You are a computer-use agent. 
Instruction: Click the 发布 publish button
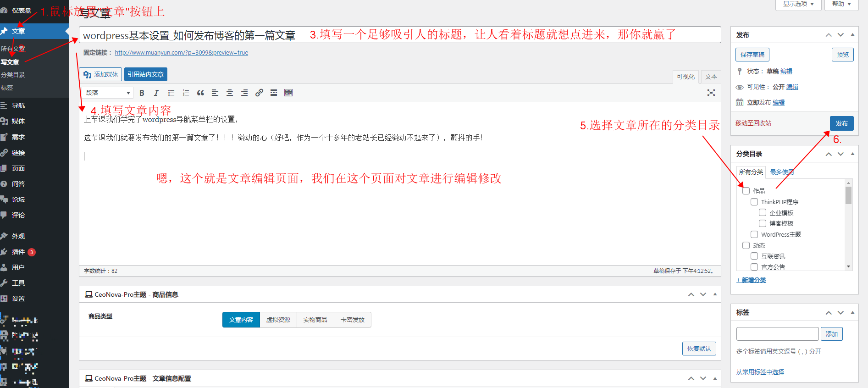click(842, 123)
